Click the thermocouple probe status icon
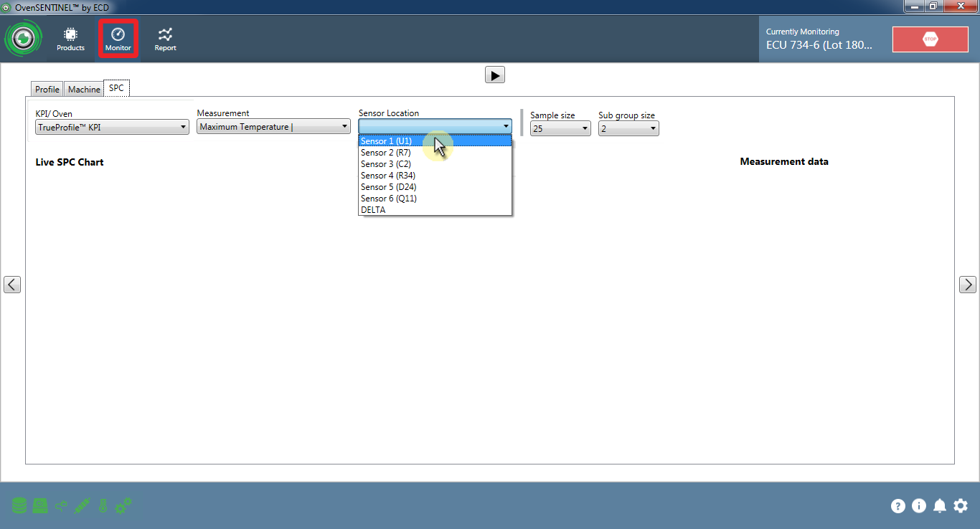This screenshot has width=980, height=529. click(x=82, y=506)
